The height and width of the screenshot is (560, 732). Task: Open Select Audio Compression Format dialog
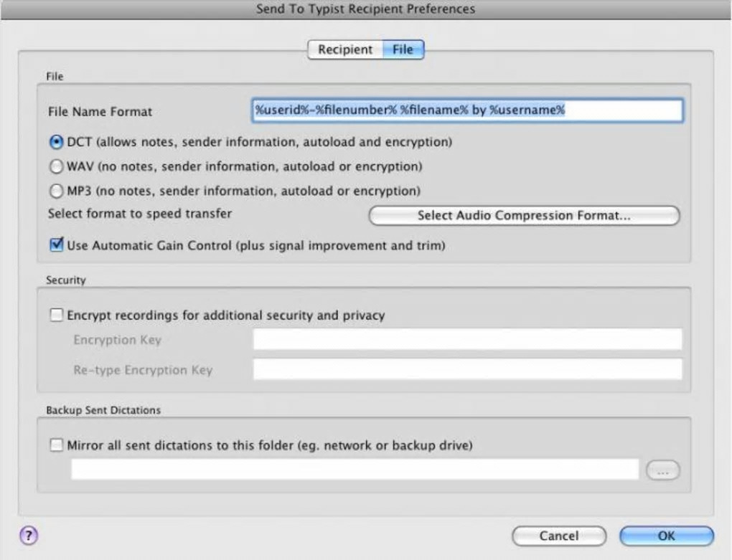(524, 215)
